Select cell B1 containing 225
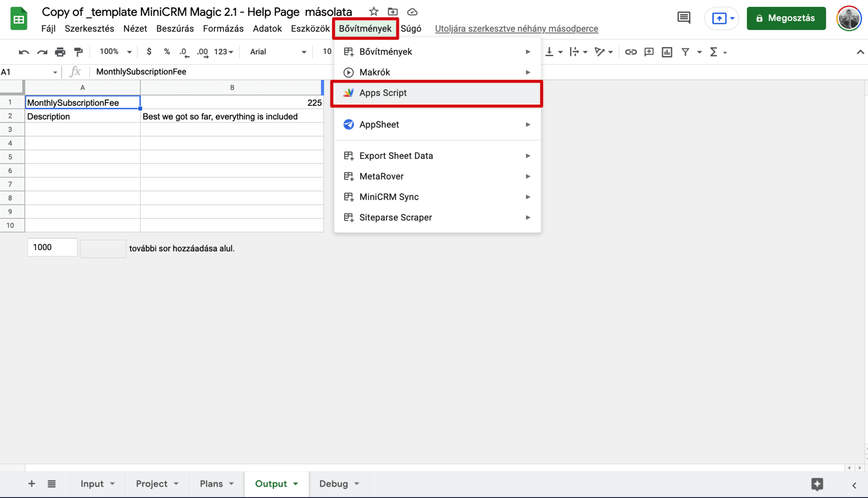Viewport: 868px width, 498px height. tap(232, 103)
